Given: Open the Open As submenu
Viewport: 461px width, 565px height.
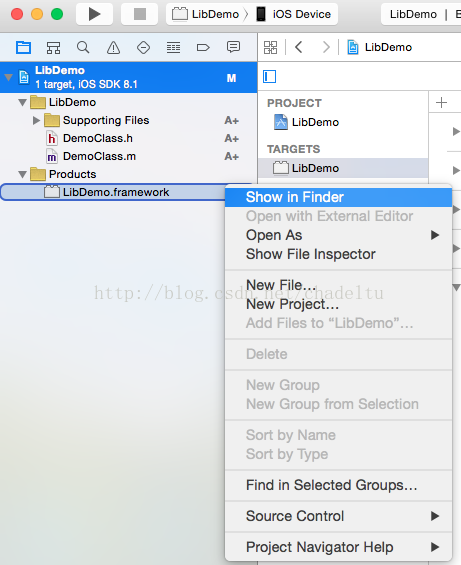Looking at the screenshot, I should [338, 235].
